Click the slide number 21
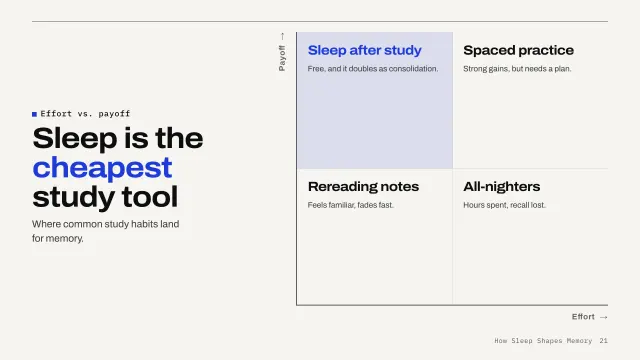Viewport: 640px width, 360px height. [x=603, y=340]
